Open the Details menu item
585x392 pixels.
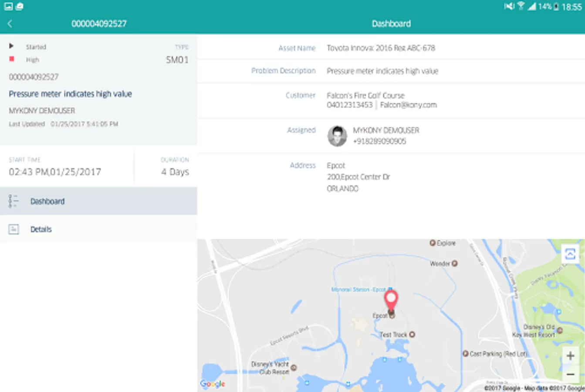click(98, 229)
